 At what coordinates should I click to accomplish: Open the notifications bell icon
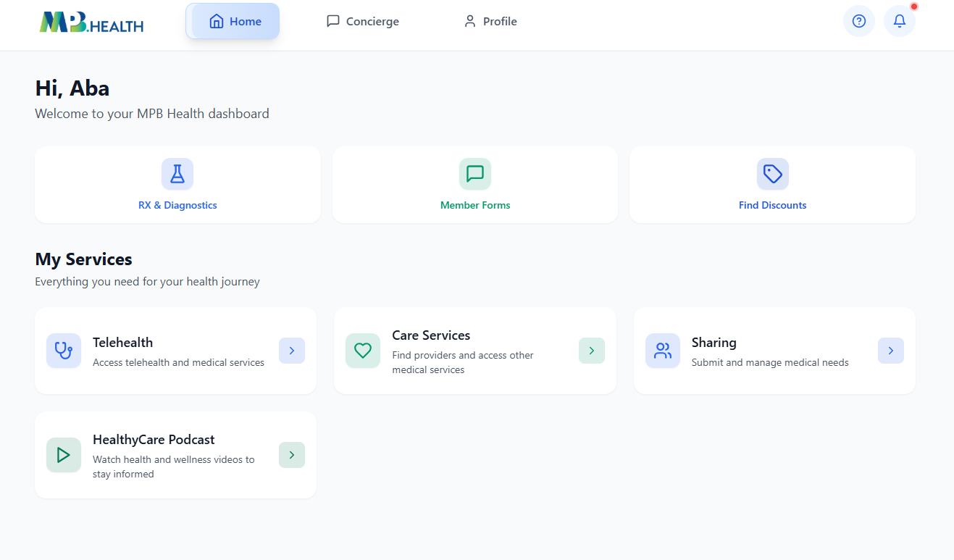coord(899,21)
